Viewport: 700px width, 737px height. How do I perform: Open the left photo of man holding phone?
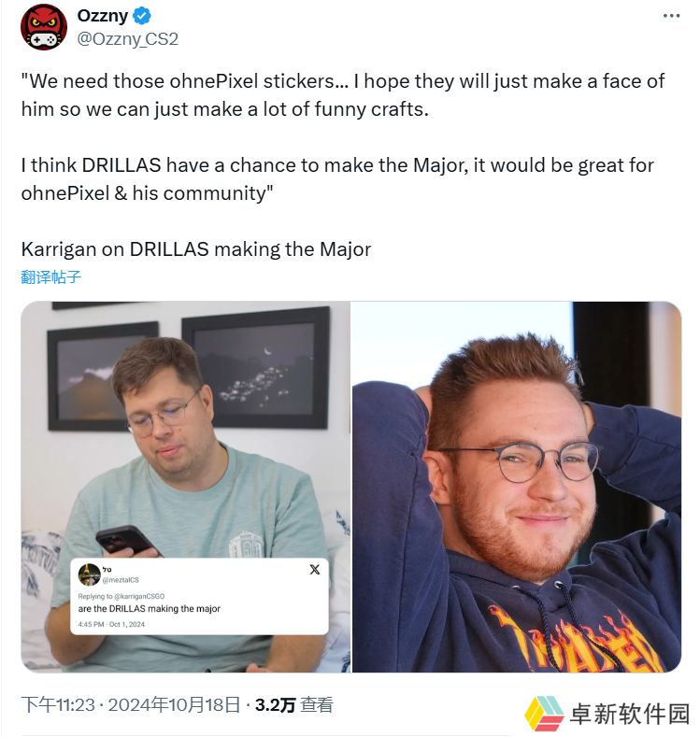point(186,487)
